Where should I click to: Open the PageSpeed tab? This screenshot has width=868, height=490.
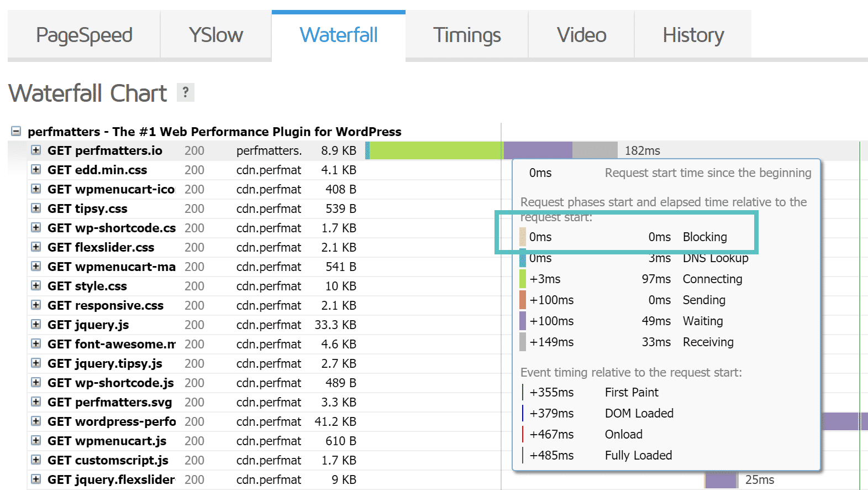84,35
